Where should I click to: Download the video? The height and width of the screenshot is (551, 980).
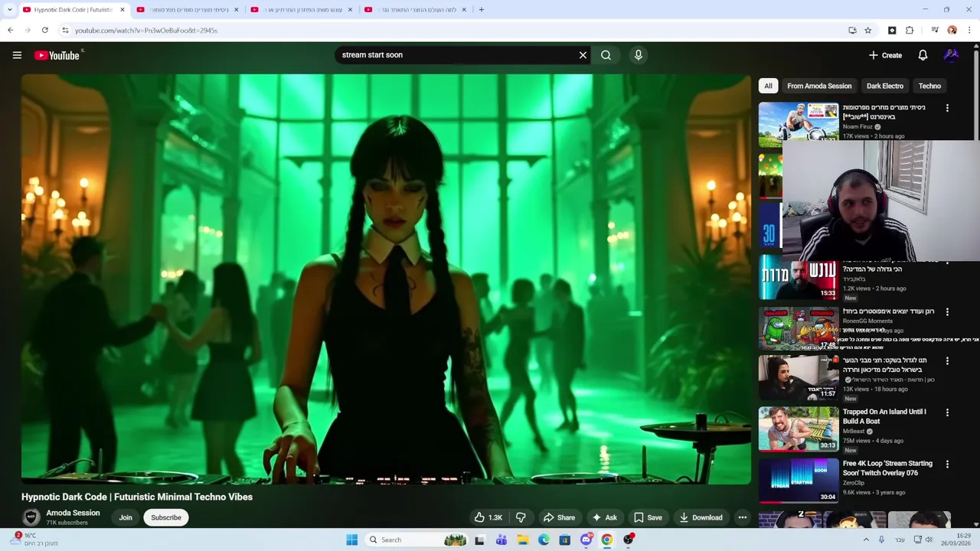point(701,517)
